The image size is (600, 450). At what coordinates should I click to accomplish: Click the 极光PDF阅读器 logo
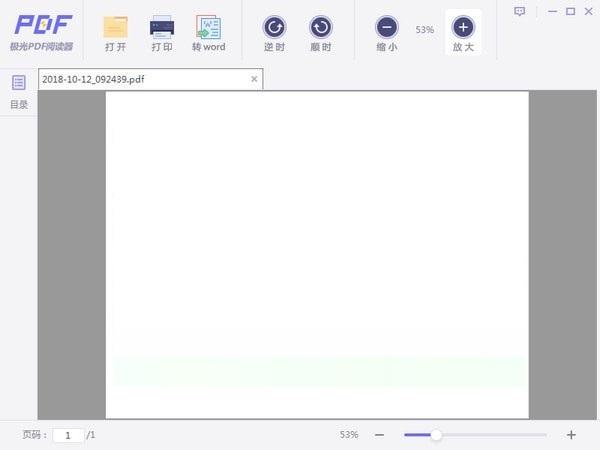click(x=42, y=32)
